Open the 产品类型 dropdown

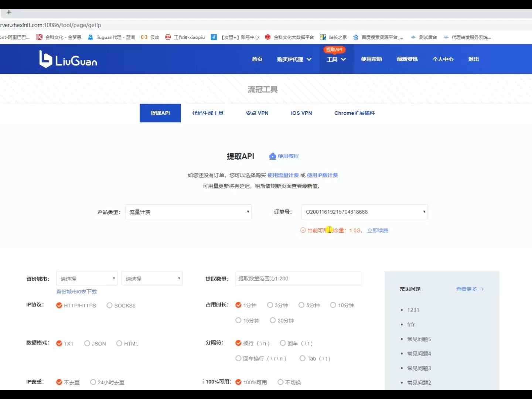point(188,212)
